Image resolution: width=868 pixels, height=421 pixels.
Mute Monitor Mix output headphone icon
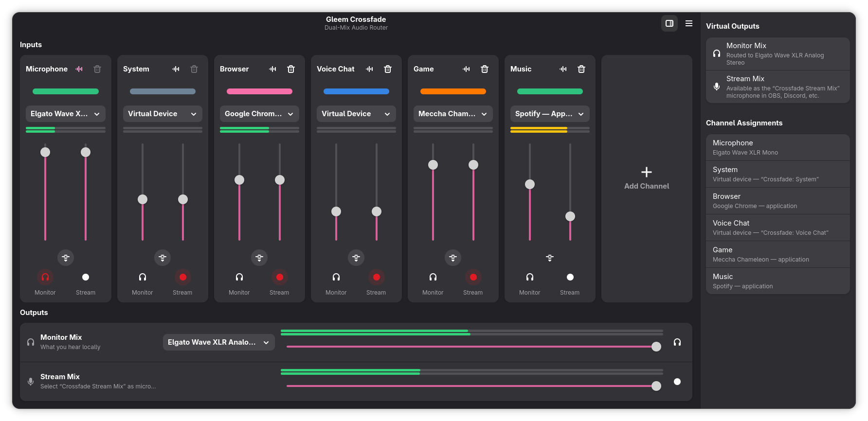tap(677, 342)
